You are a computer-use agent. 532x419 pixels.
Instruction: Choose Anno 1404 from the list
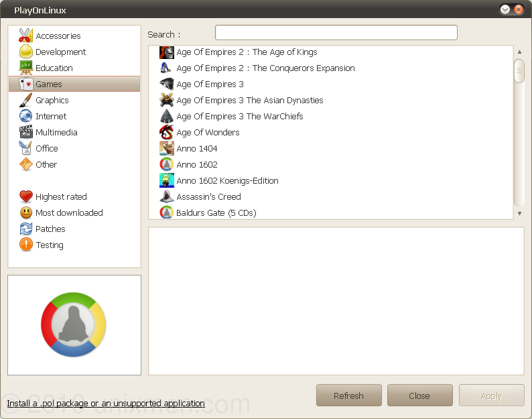point(331,148)
